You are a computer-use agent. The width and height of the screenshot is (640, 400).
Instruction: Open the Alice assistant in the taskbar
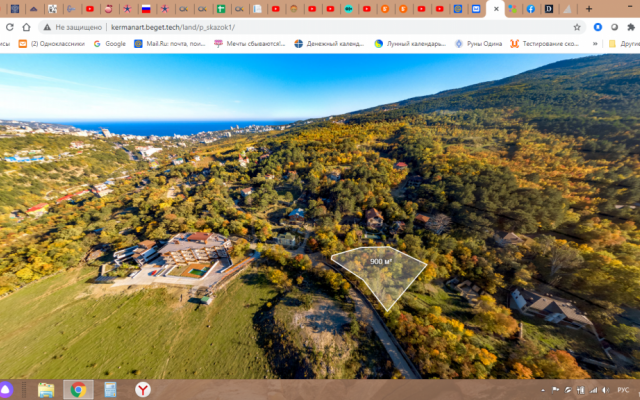[6, 390]
